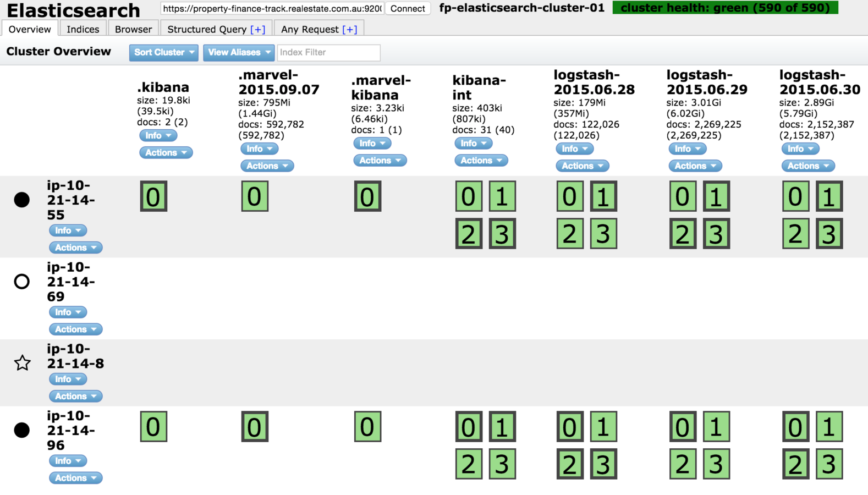
Task: Focus the Index Filter field
Action: [x=329, y=53]
